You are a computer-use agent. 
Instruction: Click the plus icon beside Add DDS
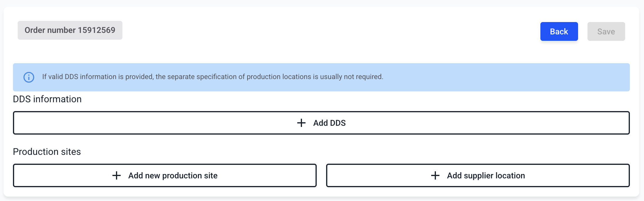(301, 123)
